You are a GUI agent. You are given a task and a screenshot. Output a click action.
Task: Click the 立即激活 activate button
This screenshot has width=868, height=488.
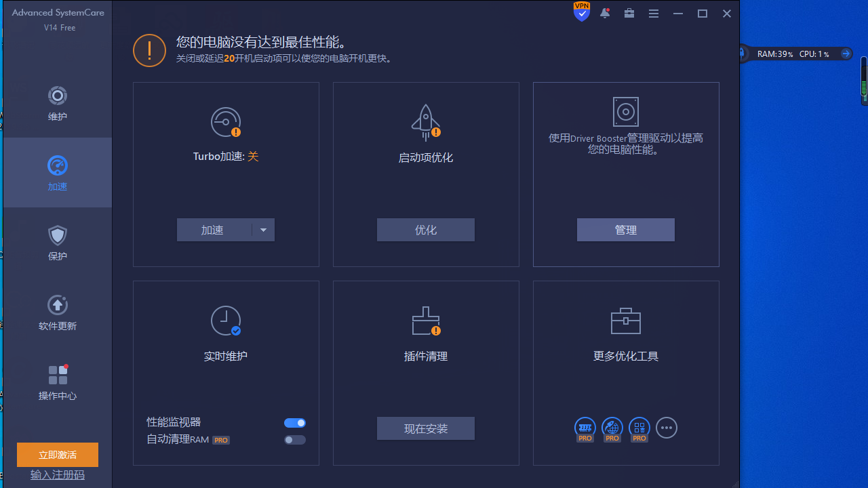pyautogui.click(x=57, y=455)
